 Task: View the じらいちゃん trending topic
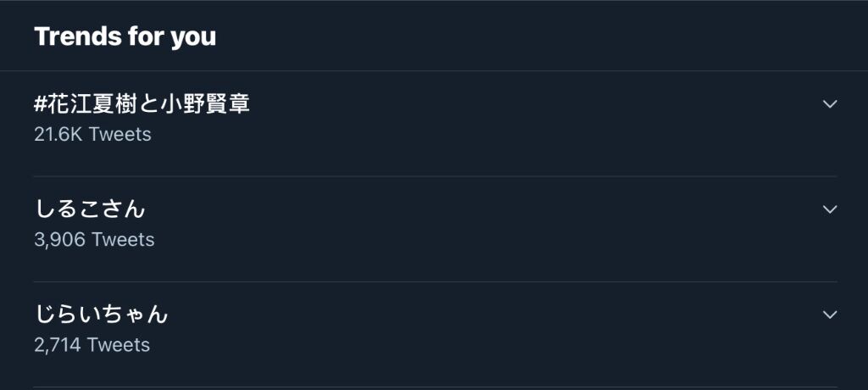click(x=101, y=314)
